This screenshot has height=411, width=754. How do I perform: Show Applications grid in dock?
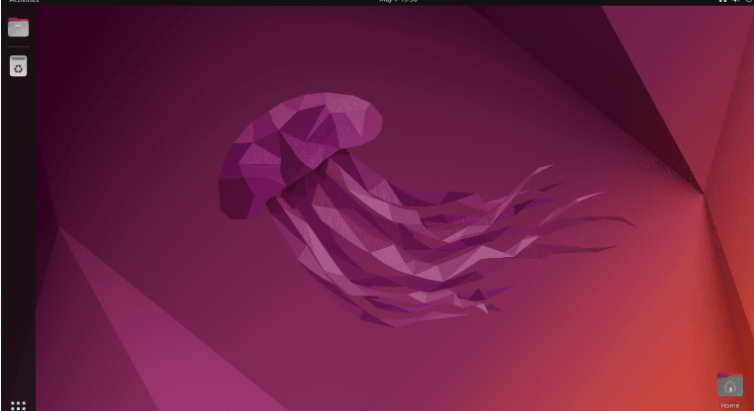pyautogui.click(x=18, y=406)
